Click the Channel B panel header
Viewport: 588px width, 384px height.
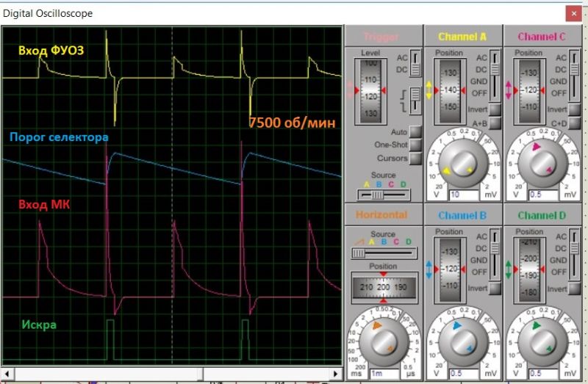tap(462, 215)
